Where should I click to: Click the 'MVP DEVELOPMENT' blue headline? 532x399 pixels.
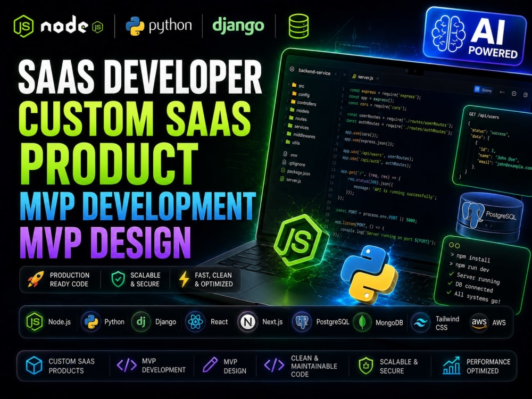coord(138,206)
